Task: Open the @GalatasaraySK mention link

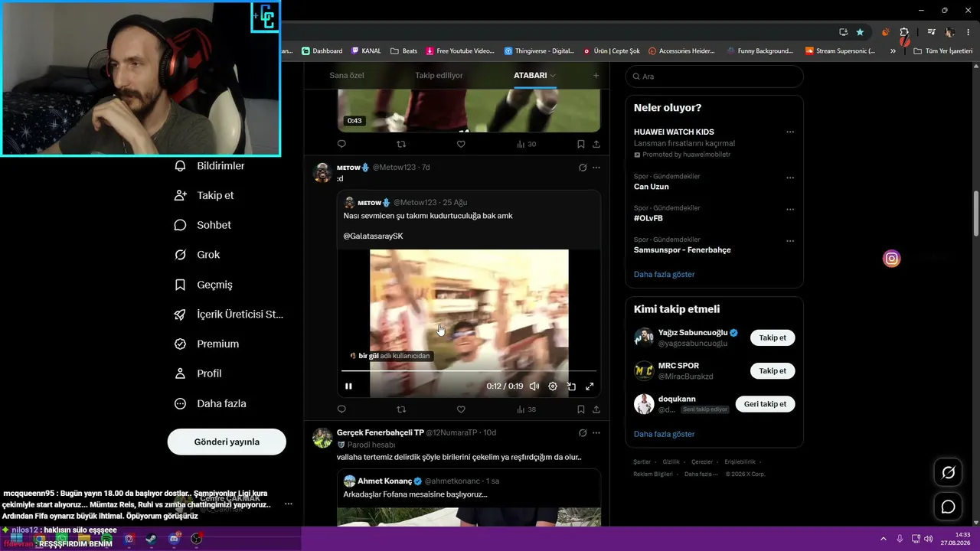Action: (373, 236)
